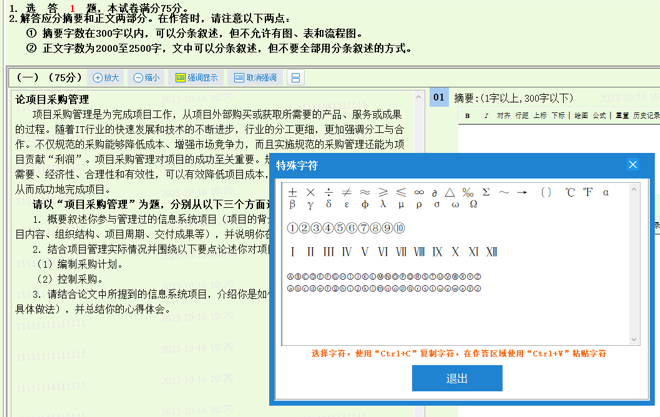Click the scroll-down arrow in special characters list
The image size is (660, 417).
pyautogui.click(x=633, y=339)
